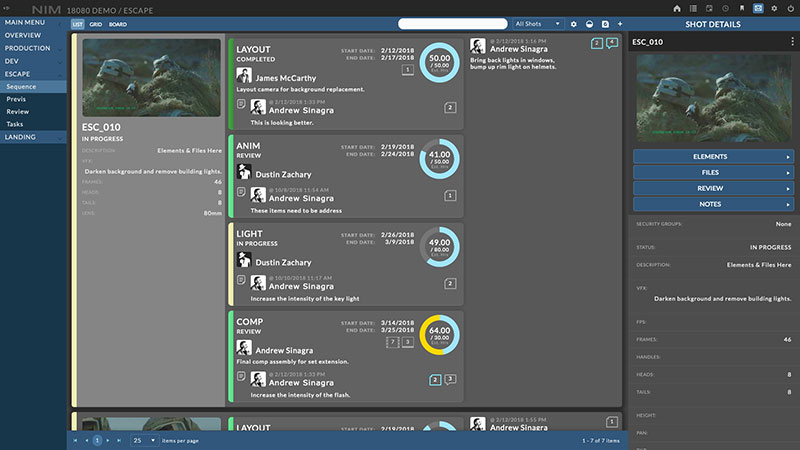Open LAYOUT task version count icon showing 1
Screen dimensions: 800x450
[x=408, y=70]
